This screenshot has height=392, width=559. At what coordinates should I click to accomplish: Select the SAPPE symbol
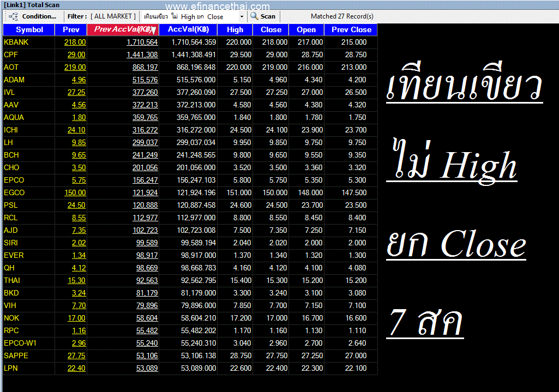[x=16, y=355]
